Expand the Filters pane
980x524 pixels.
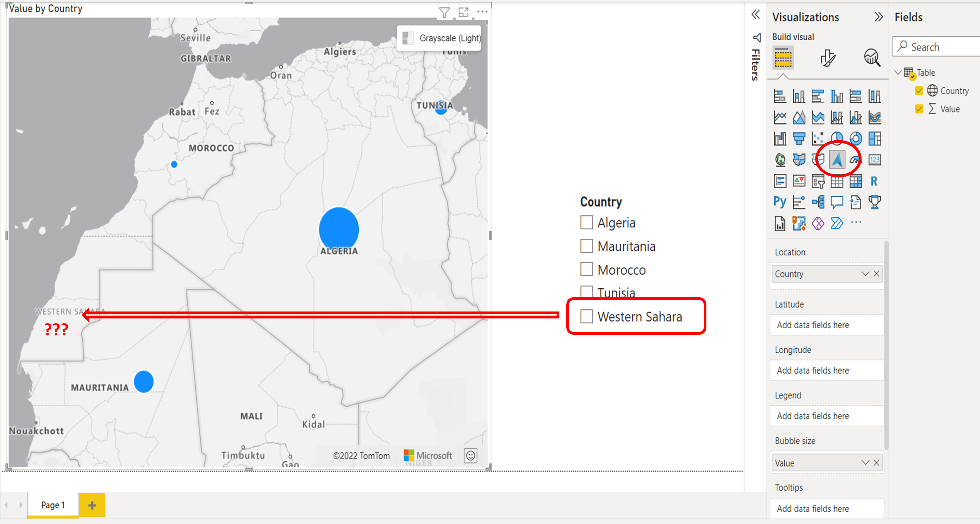coord(756,14)
